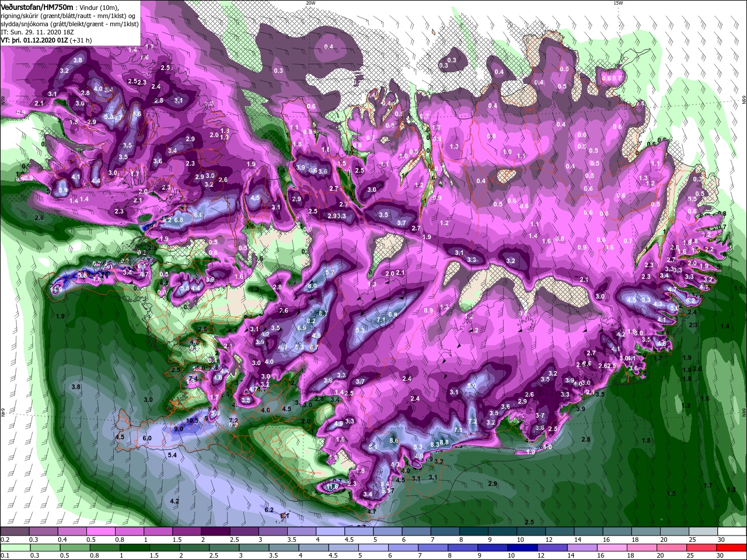Select the red 30 swatch in the lower scale

point(732,548)
